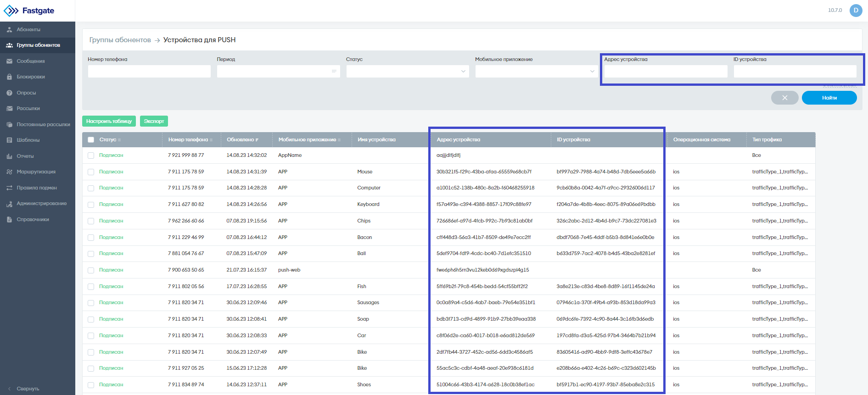Click the Опросы question icon
The image size is (868, 395).
[9, 93]
